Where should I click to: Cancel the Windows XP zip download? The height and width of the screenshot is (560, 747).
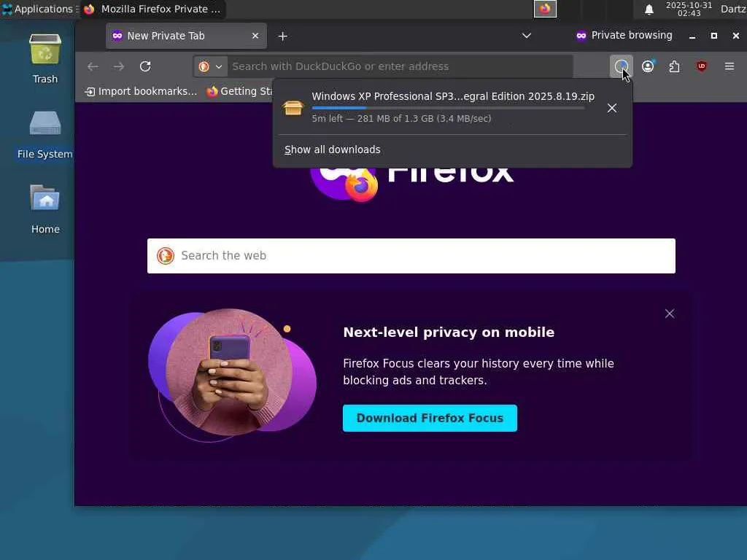pos(612,108)
